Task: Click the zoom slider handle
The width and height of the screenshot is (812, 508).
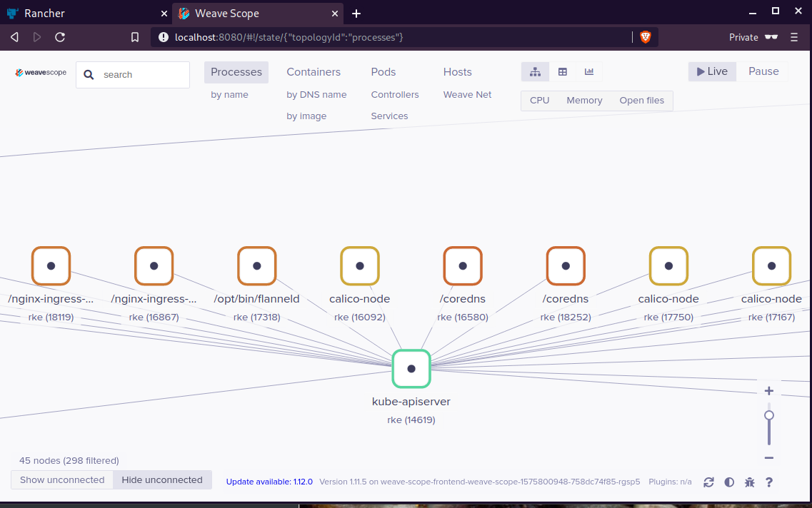Action: (x=769, y=415)
